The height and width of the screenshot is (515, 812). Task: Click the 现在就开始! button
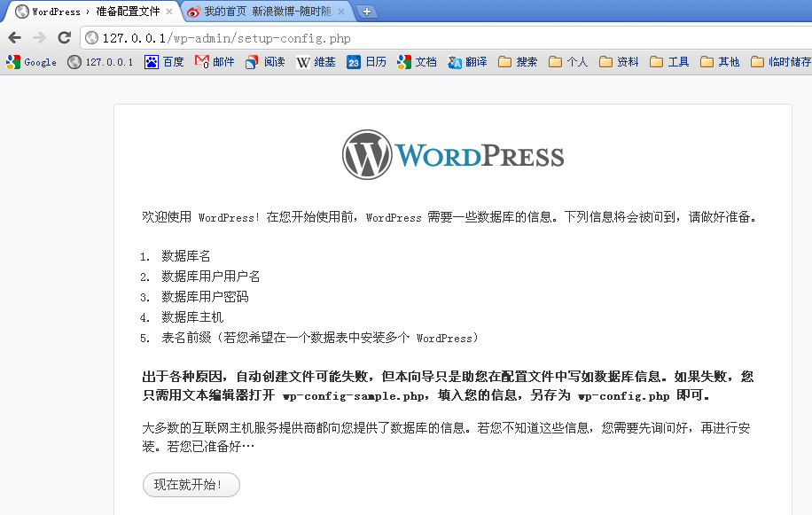[191, 485]
